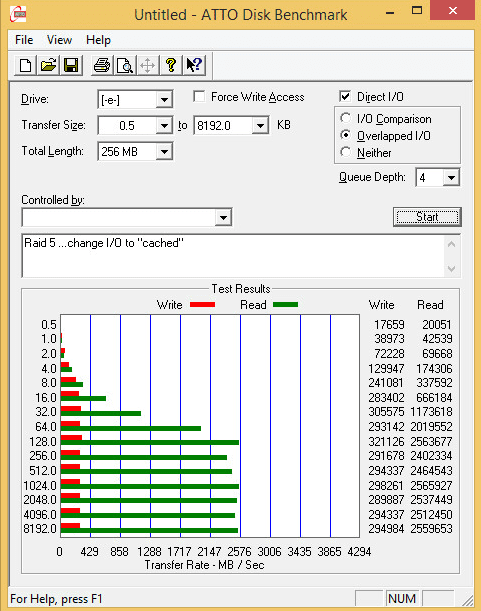Click the Write value 17659
Screen dimensions: 481x611
pyautogui.click(x=389, y=325)
